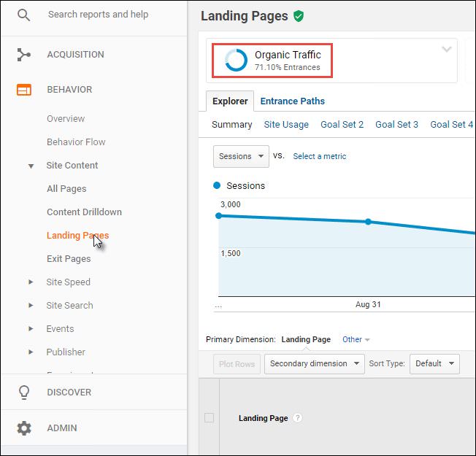Expand the Events section arrow

click(31, 328)
